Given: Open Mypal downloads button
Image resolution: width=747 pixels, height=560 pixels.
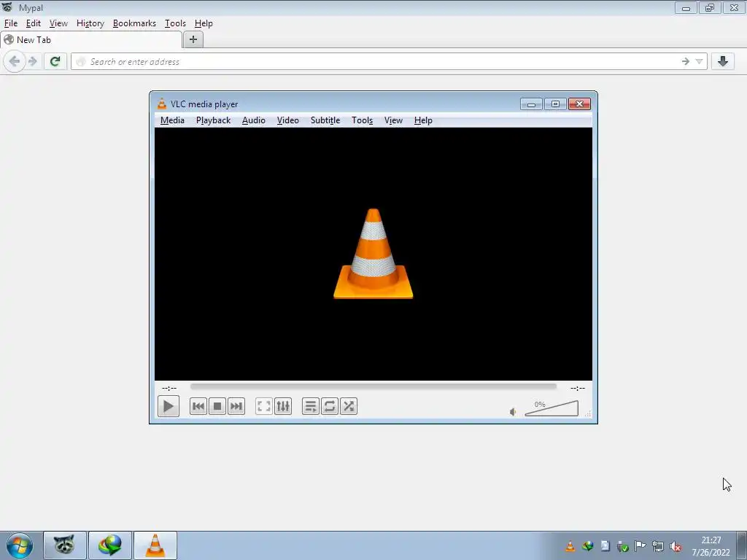Looking at the screenshot, I should [723, 61].
